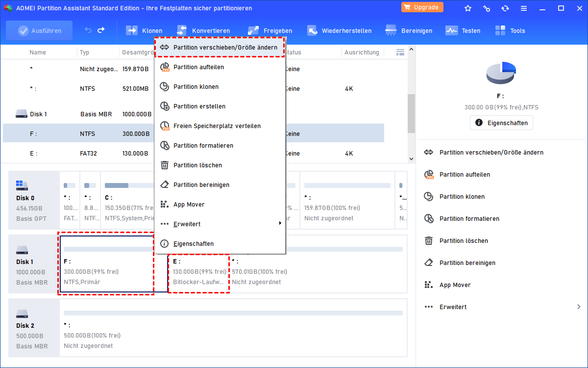Select Partition erstellen in context menu
The width and height of the screenshot is (588, 368).
(x=220, y=106)
